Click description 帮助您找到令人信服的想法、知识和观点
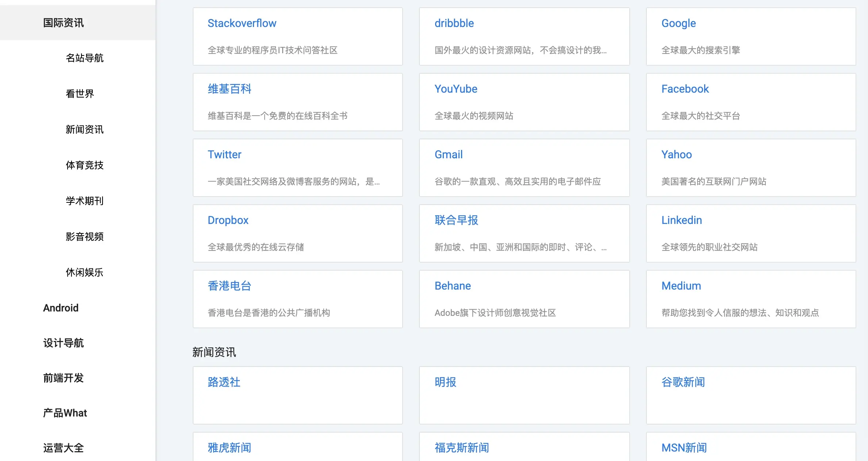 click(x=740, y=313)
